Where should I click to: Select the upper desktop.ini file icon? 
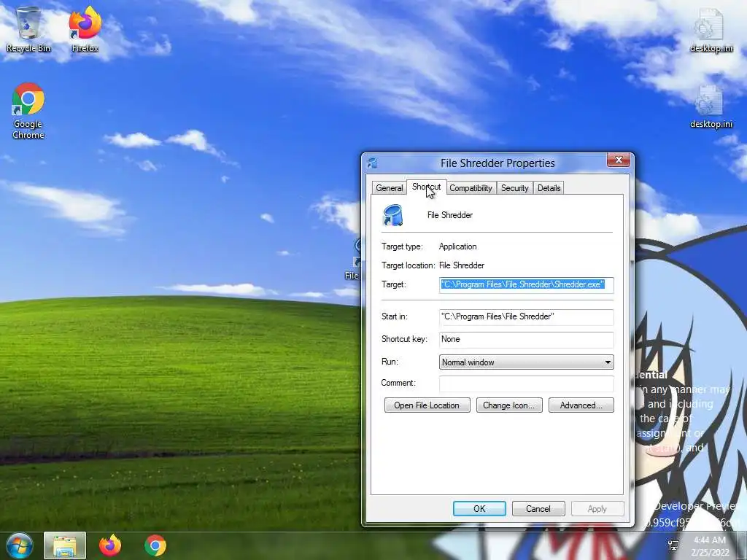pos(711,29)
